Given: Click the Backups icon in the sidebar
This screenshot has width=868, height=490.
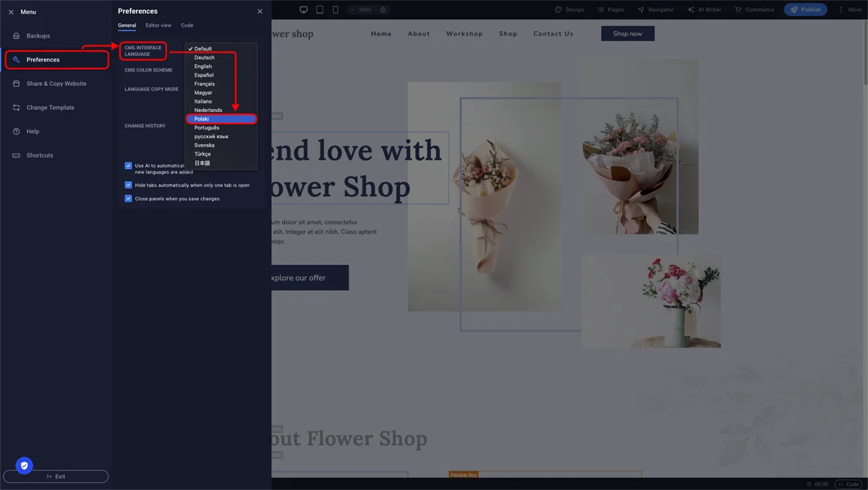Looking at the screenshot, I should [x=16, y=35].
